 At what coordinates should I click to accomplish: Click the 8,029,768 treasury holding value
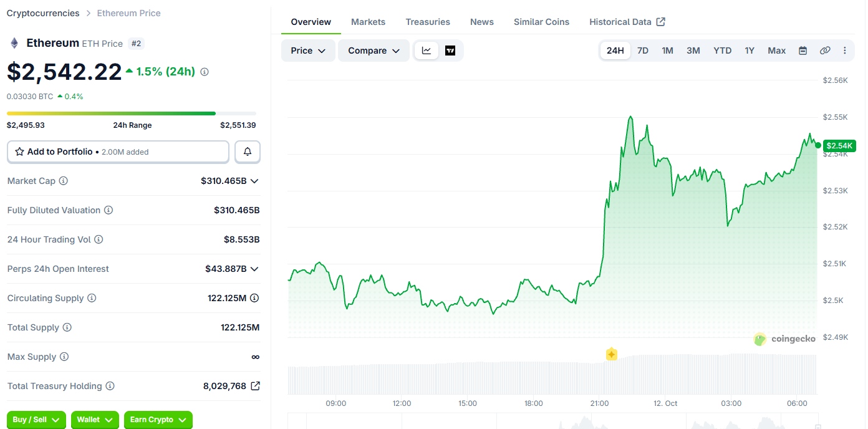pyautogui.click(x=224, y=386)
